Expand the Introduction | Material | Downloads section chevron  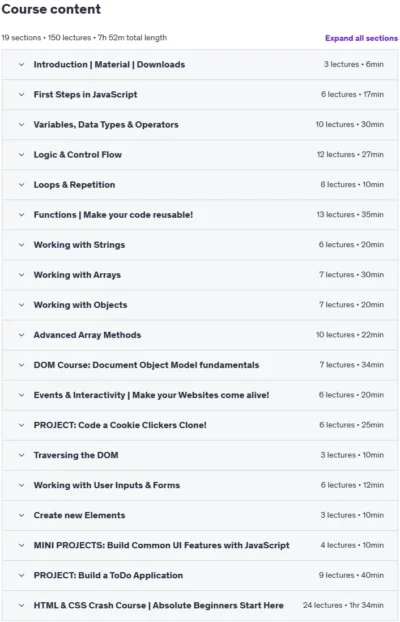coord(21,64)
